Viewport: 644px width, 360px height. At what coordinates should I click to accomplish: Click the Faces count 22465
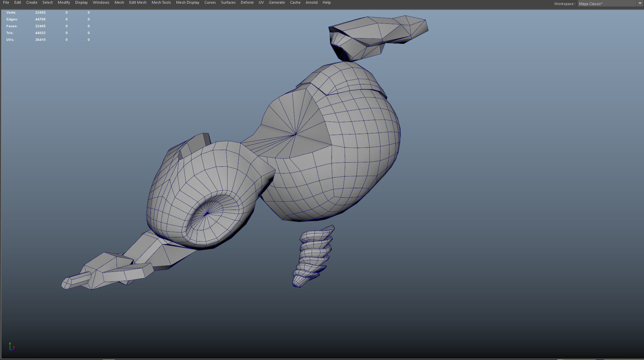(x=40, y=26)
